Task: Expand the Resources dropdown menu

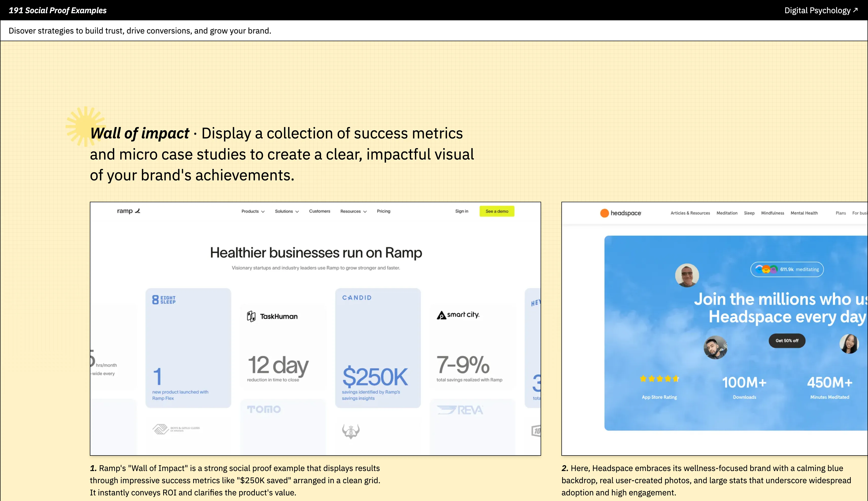Action: click(353, 211)
